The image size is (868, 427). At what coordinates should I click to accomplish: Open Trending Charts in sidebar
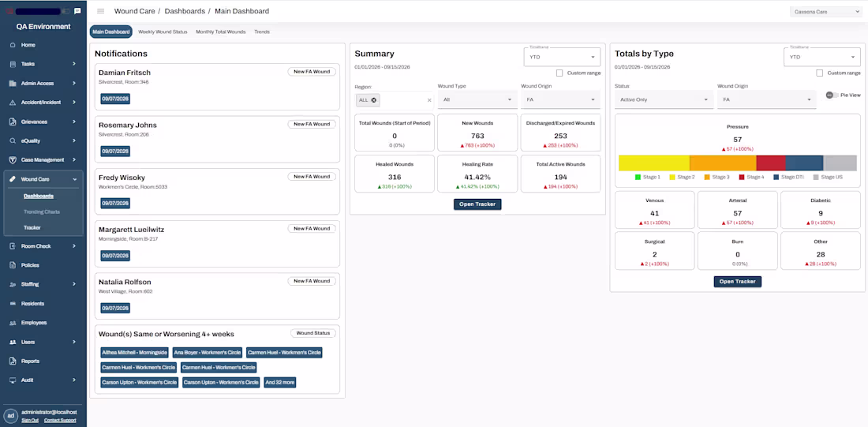click(42, 212)
